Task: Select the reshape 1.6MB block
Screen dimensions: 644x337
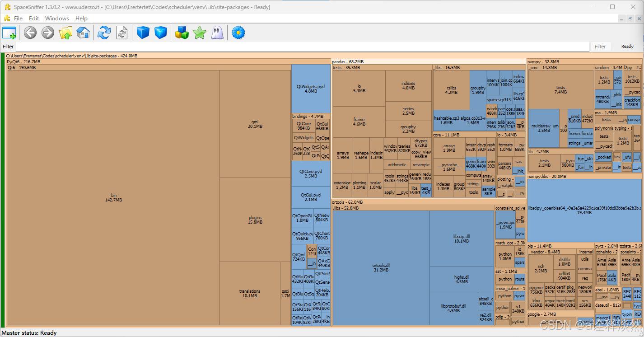Action: coord(361,155)
